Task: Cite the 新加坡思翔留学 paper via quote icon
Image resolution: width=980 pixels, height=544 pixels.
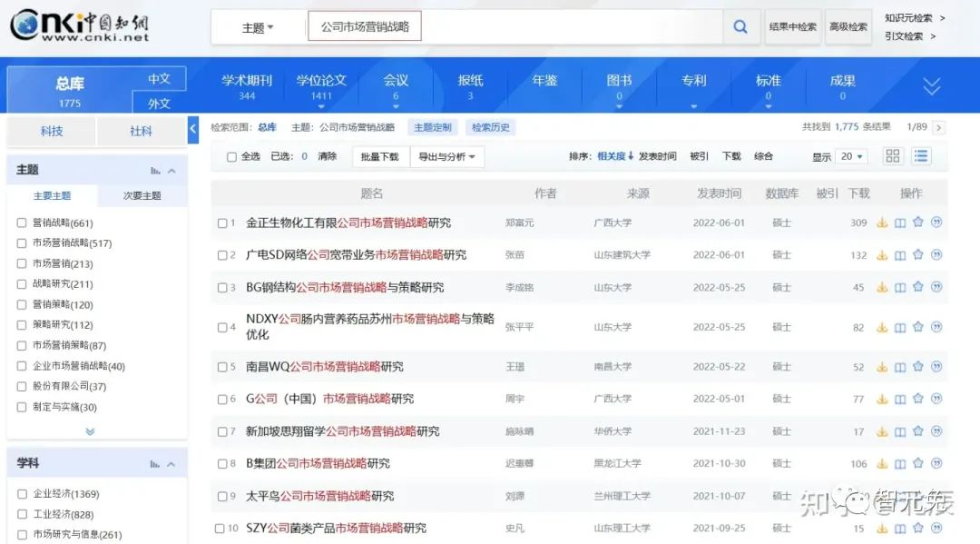Action: tap(936, 431)
